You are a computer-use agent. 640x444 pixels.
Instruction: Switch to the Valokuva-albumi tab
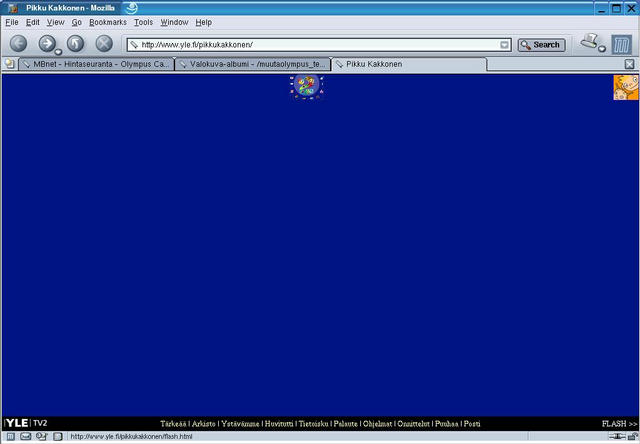point(253,64)
